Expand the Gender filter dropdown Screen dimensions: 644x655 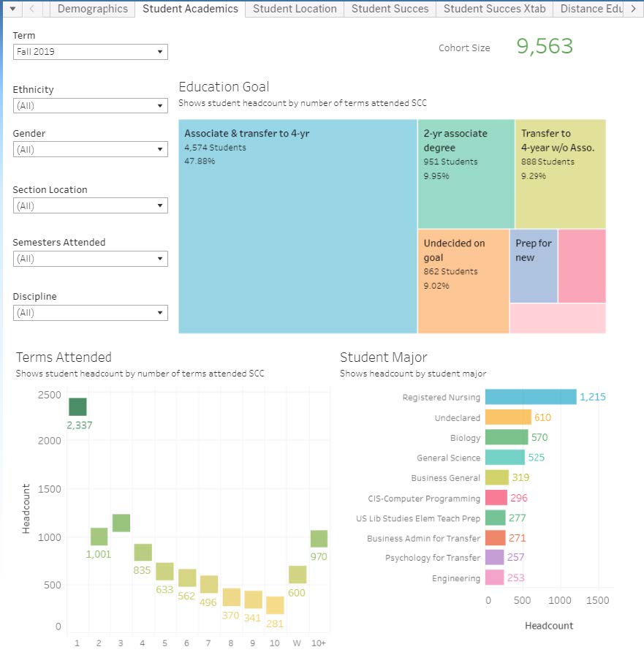coord(90,150)
